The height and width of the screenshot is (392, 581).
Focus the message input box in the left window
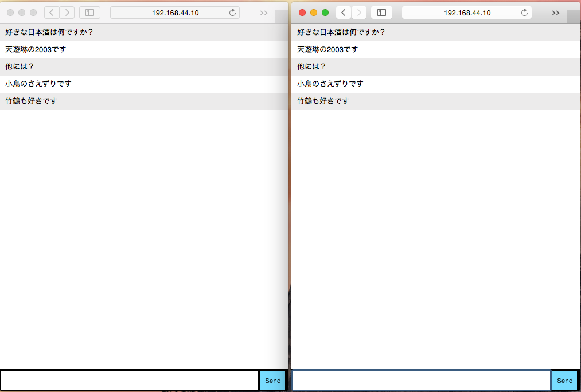click(129, 380)
